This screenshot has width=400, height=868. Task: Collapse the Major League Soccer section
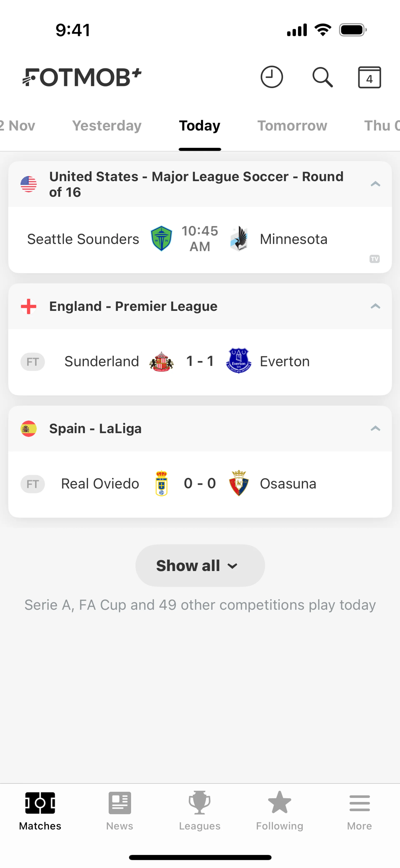coord(375,184)
